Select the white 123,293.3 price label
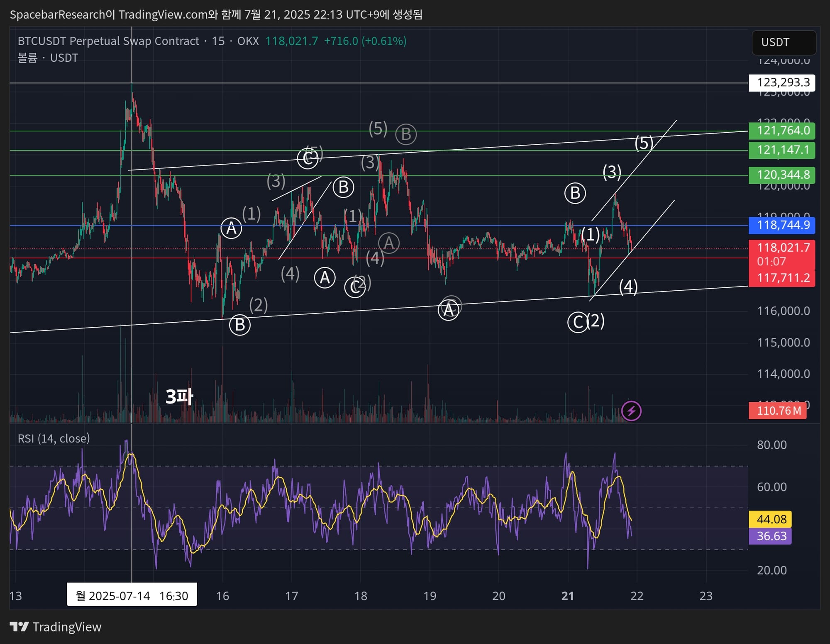This screenshot has width=830, height=644. pyautogui.click(x=782, y=83)
